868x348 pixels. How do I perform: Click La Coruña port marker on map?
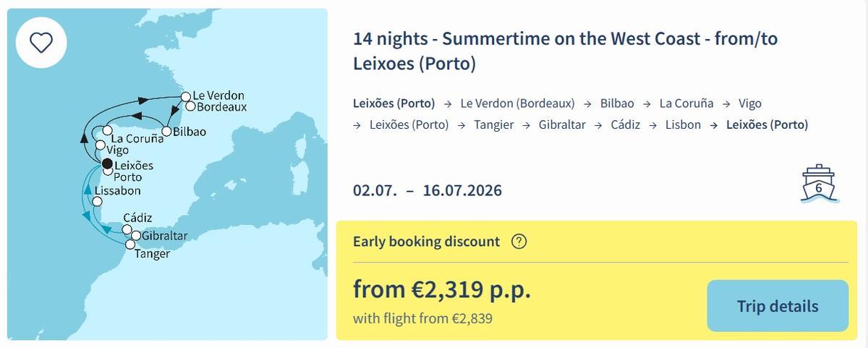click(x=107, y=131)
